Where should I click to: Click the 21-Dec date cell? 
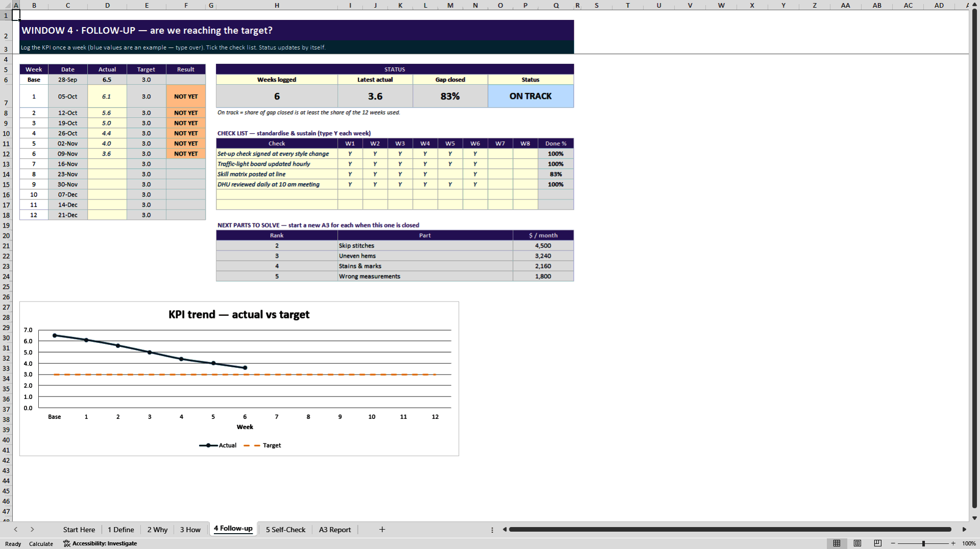68,215
